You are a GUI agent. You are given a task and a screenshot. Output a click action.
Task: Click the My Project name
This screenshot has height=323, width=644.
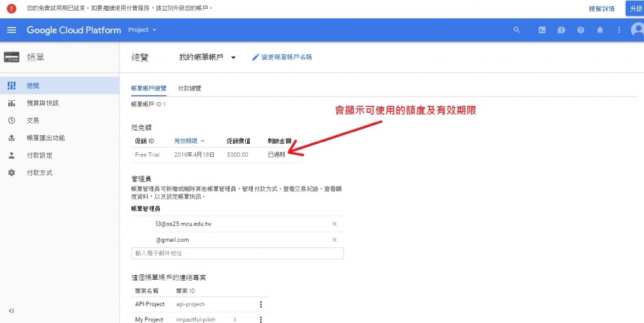149,319
